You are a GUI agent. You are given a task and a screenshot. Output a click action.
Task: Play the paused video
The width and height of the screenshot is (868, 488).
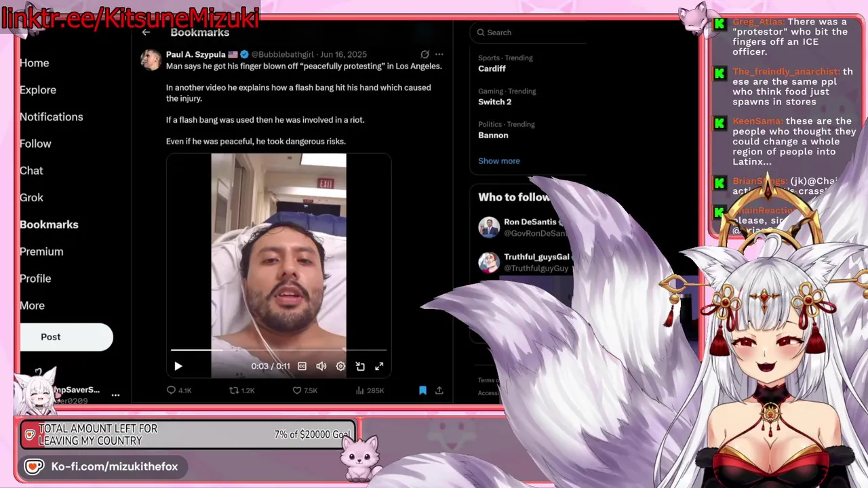click(178, 366)
